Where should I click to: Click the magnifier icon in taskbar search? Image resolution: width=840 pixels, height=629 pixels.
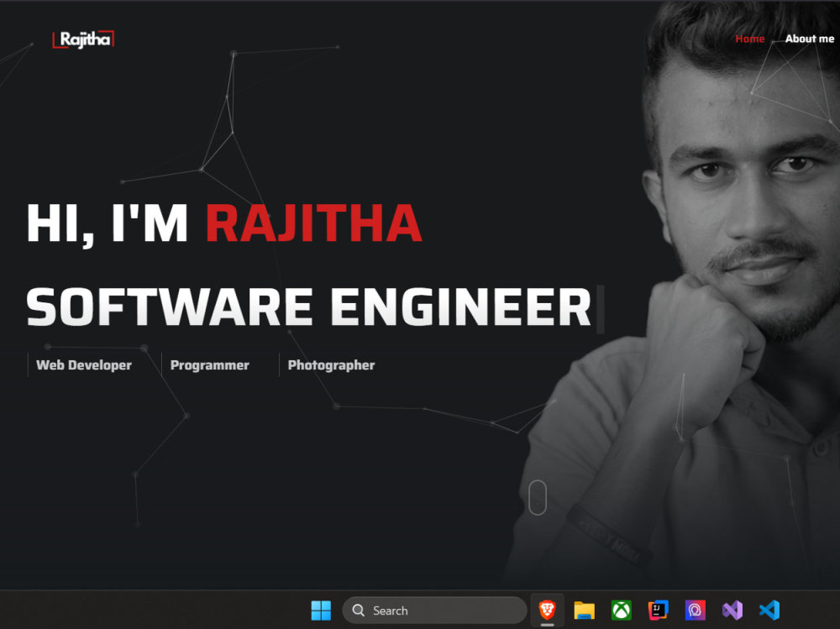point(359,611)
